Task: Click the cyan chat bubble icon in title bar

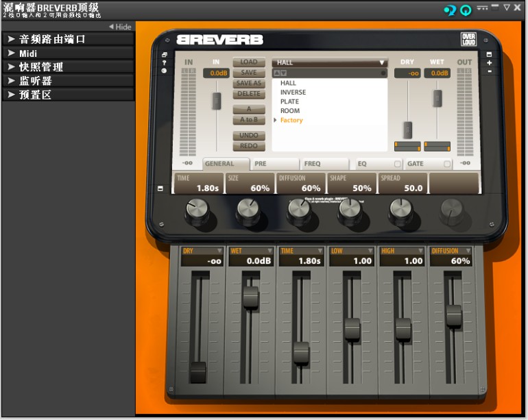Action: pos(450,10)
